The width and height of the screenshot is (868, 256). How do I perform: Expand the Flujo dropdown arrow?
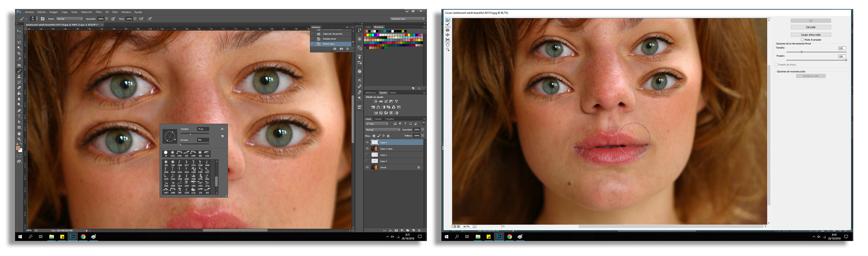(x=135, y=19)
